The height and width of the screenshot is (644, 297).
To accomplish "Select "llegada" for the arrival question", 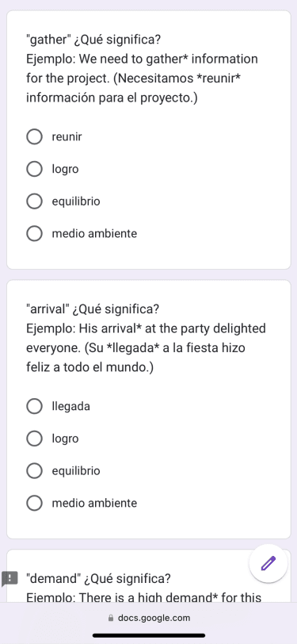I will [35, 406].
